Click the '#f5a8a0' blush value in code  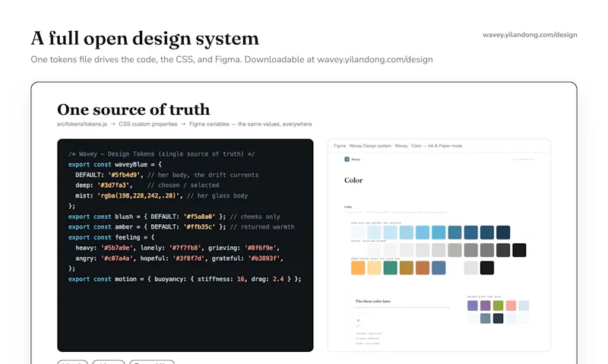tap(199, 217)
